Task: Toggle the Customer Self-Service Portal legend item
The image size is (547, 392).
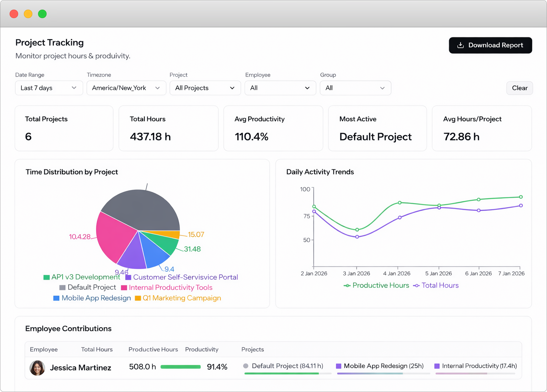Action: pos(182,277)
